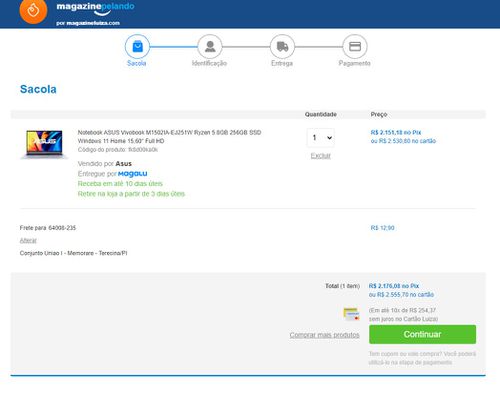This screenshot has height=394, width=500.
Task: Click the 10x installment info text
Action: coord(403,315)
